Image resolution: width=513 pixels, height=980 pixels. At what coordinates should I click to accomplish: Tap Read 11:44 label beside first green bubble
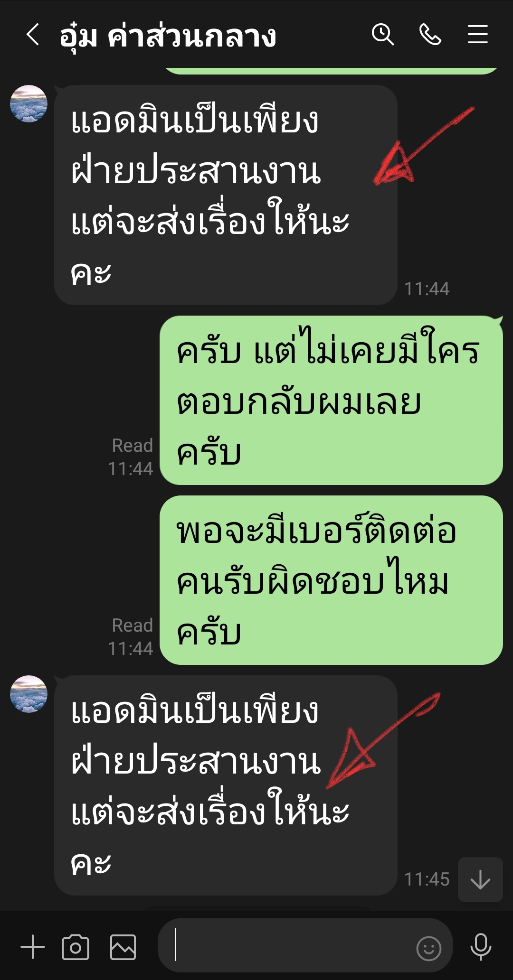131,457
